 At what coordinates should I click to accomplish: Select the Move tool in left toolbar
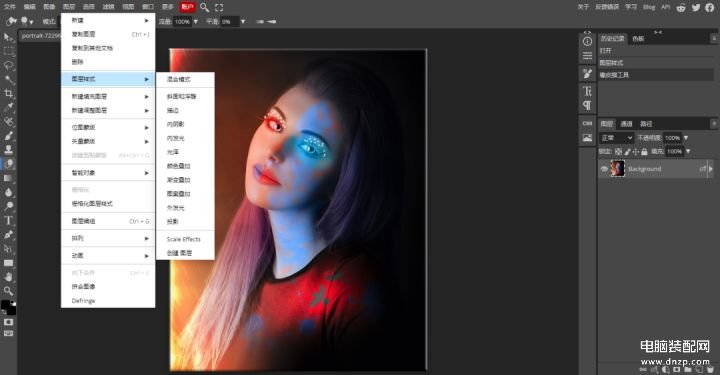pyautogui.click(x=8, y=37)
